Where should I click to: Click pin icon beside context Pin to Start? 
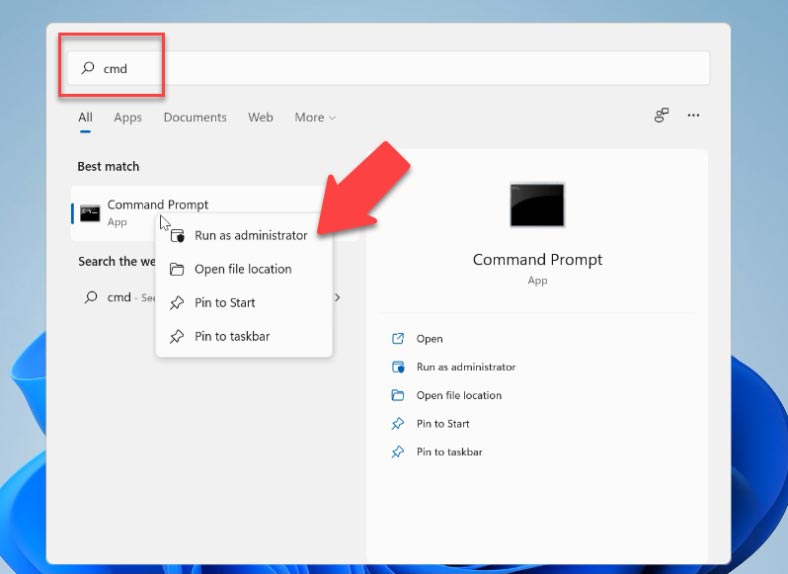pos(176,303)
